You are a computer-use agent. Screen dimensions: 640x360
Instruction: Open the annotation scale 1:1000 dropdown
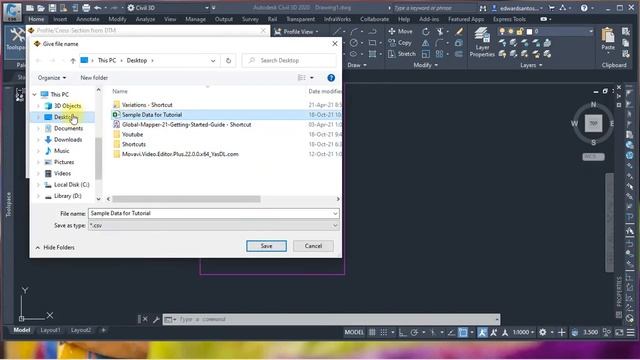tap(524, 332)
